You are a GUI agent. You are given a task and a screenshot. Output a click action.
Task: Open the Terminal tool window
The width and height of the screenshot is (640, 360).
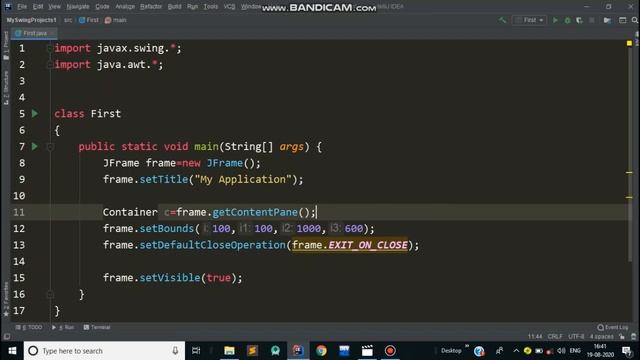pyautogui.click(x=97, y=327)
